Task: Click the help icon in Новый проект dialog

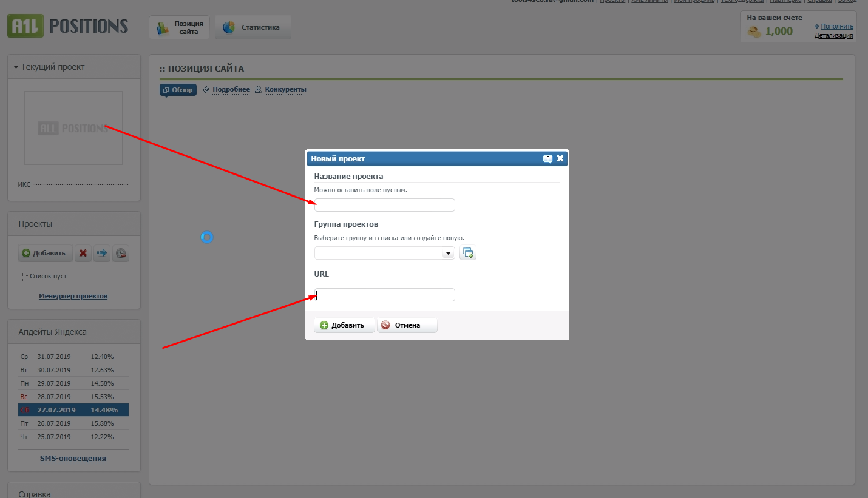Action: tap(548, 159)
